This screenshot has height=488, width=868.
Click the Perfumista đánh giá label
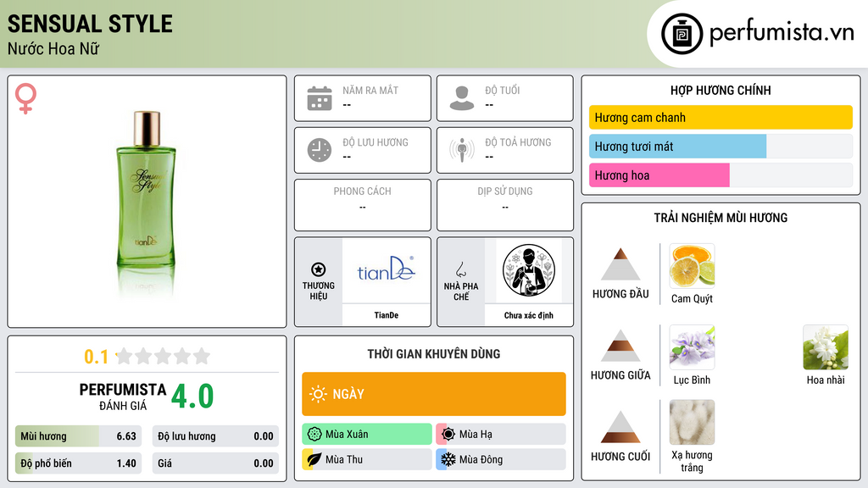(123, 396)
